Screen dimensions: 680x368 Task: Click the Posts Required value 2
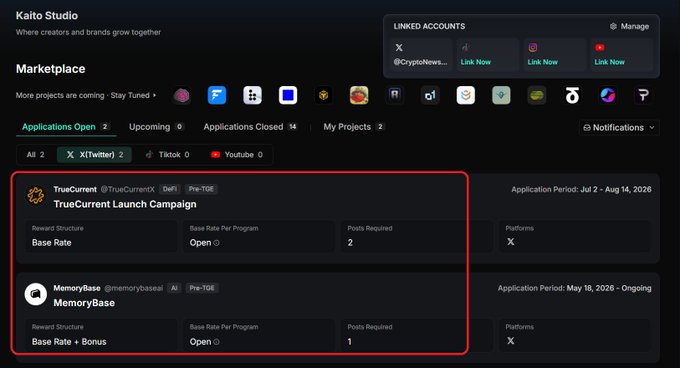point(350,243)
